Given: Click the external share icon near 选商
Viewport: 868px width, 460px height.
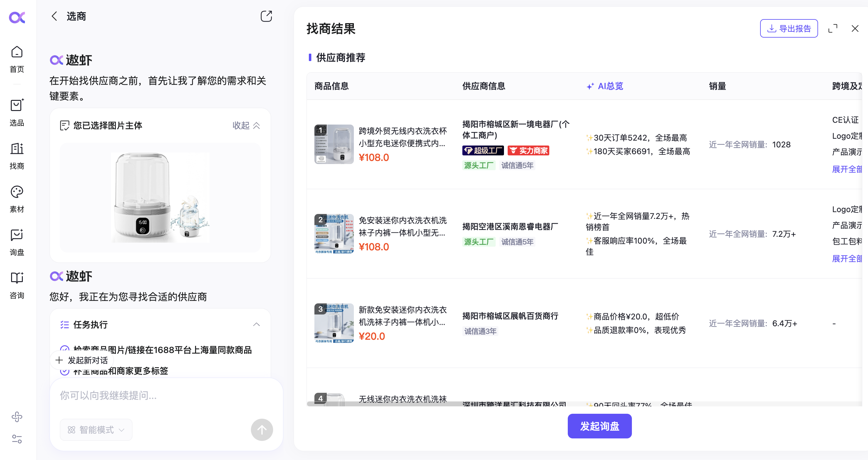Looking at the screenshot, I should coord(266,16).
